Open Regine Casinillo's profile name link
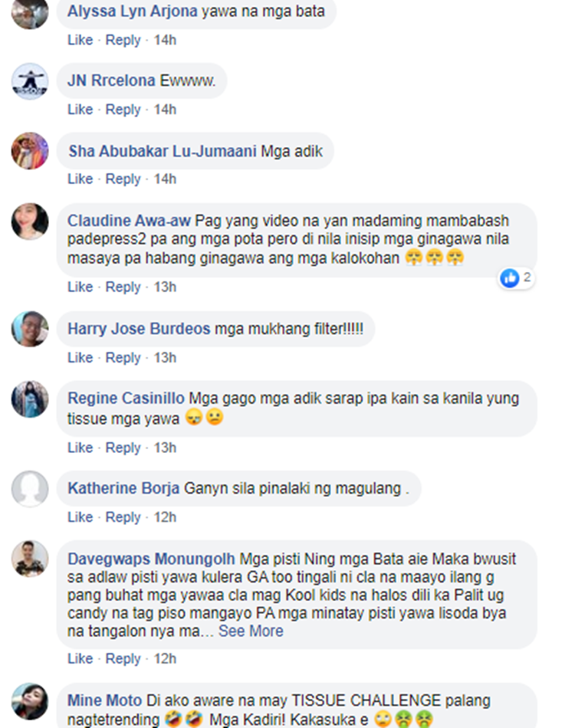575x728 pixels. point(126,398)
